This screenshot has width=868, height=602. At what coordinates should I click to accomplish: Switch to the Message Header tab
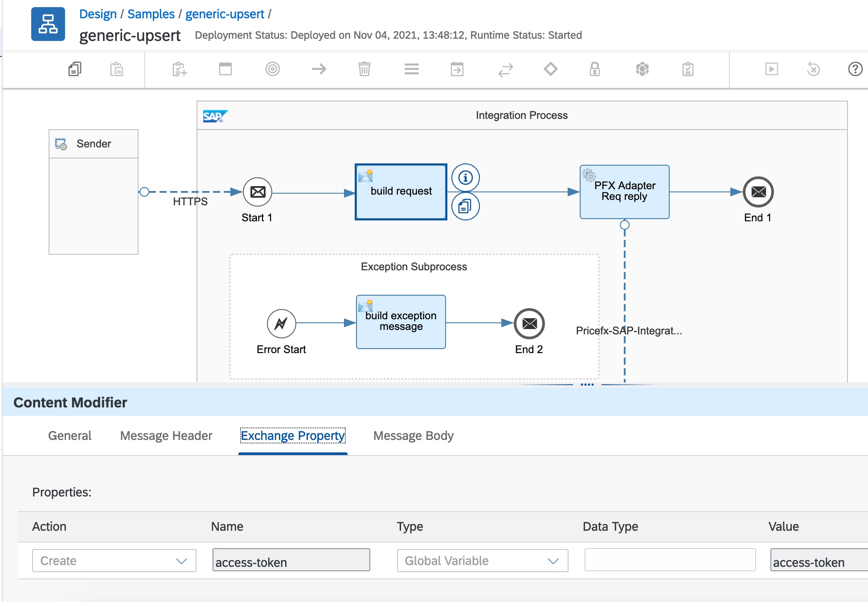(x=166, y=435)
